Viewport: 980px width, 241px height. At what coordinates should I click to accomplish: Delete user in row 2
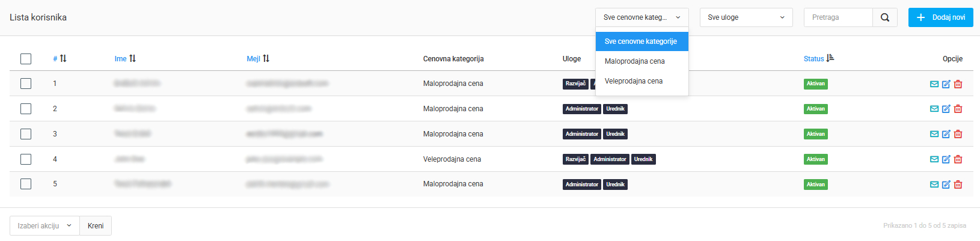(958, 109)
